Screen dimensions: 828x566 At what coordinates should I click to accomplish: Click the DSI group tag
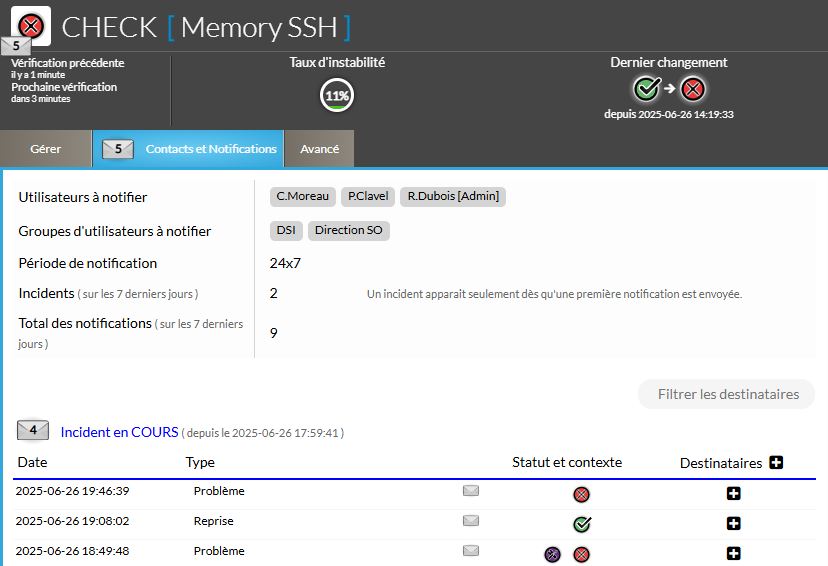click(x=286, y=230)
